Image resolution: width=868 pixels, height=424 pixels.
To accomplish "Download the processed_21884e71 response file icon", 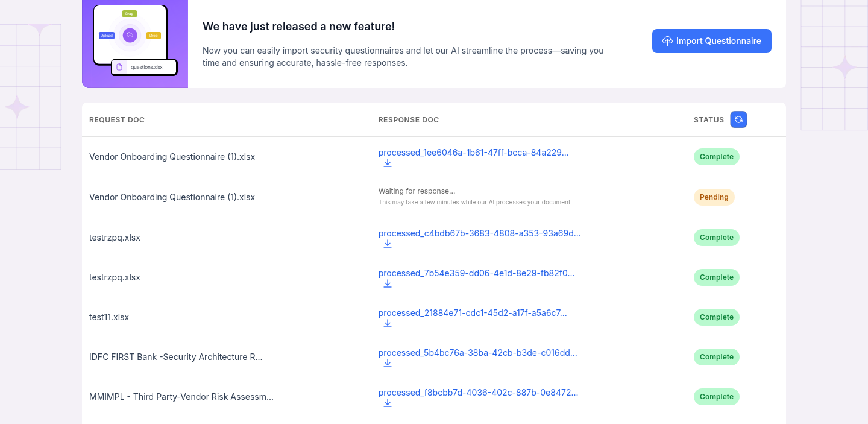I will tap(388, 324).
